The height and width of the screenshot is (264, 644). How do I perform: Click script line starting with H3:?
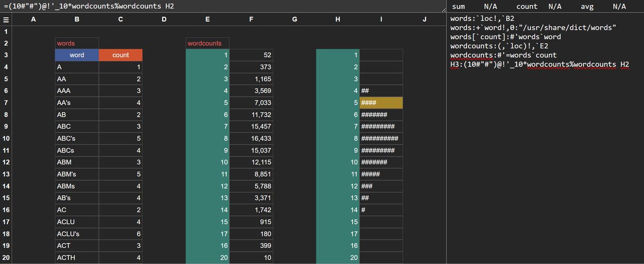(540, 65)
